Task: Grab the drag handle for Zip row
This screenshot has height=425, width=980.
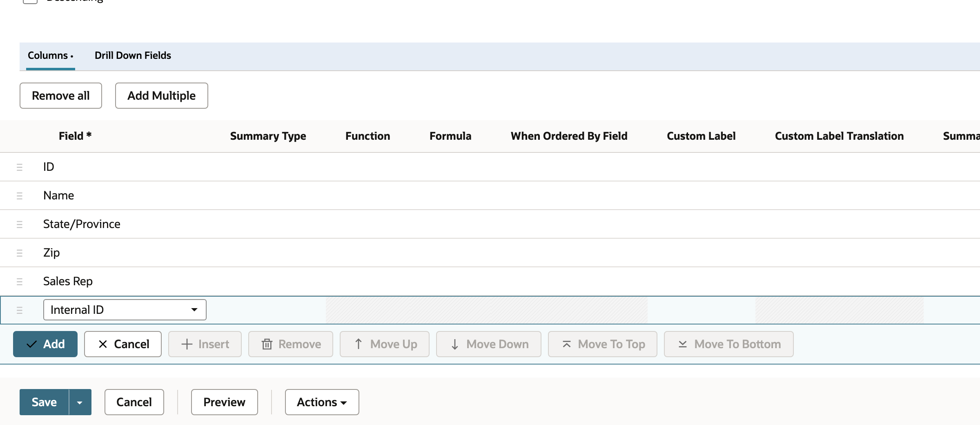Action: 19,253
